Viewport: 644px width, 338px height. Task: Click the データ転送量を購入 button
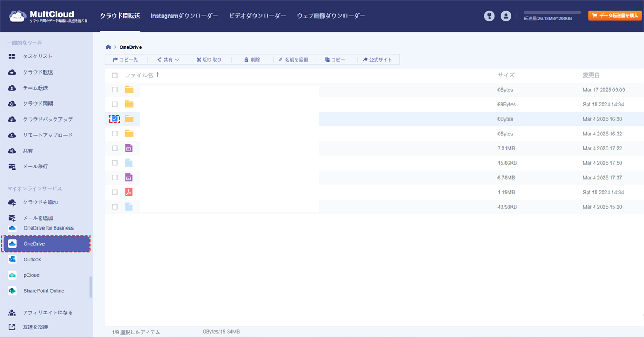614,16
